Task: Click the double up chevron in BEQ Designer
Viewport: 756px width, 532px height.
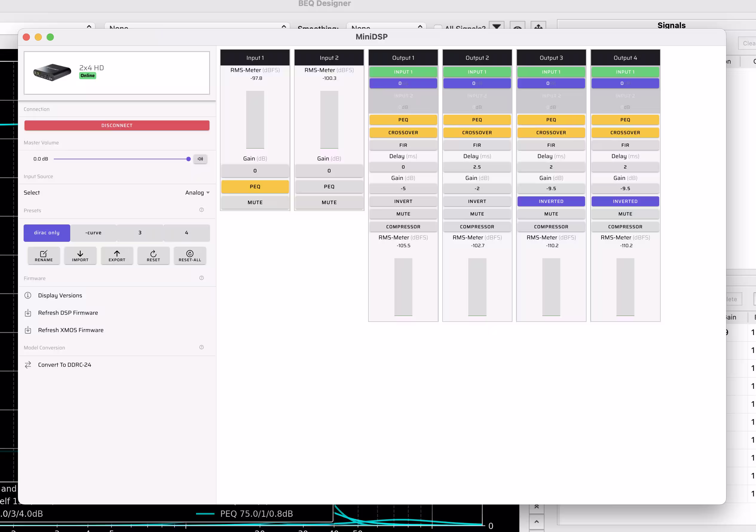Action: click(x=537, y=507)
